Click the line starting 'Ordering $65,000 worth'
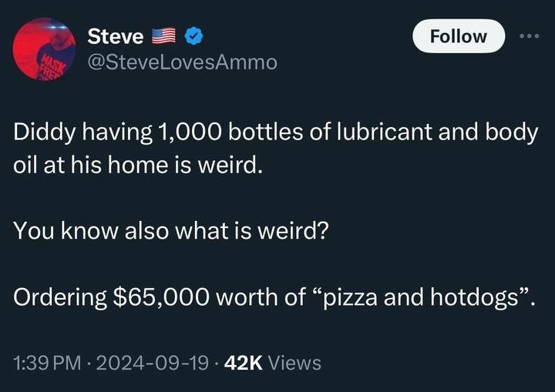 (x=274, y=297)
